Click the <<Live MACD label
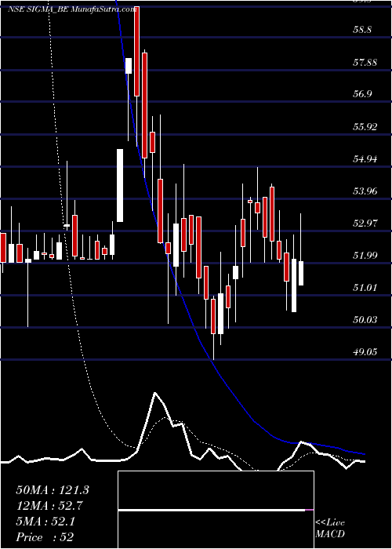This screenshot has height=549, width=392. [330, 529]
